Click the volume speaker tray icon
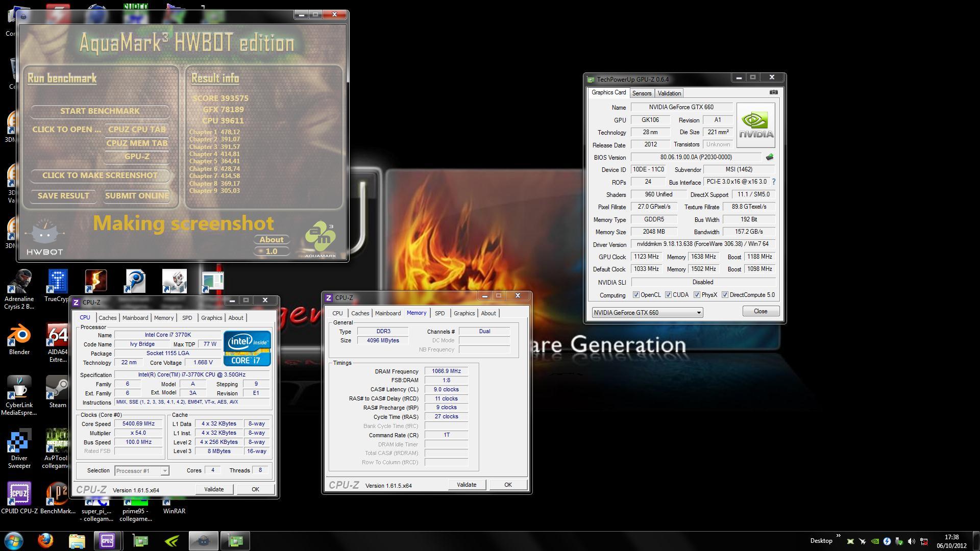This screenshot has width=980, height=551. pos(911,541)
